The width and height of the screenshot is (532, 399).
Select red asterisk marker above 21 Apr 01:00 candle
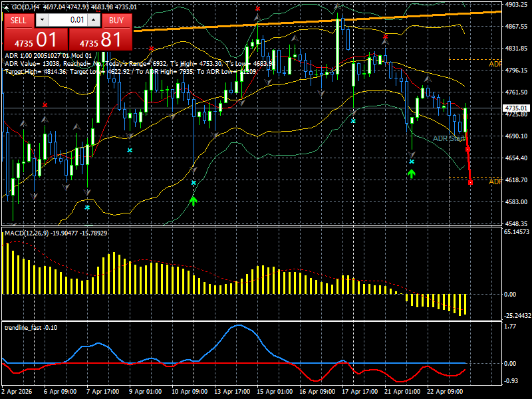[x=386, y=37]
